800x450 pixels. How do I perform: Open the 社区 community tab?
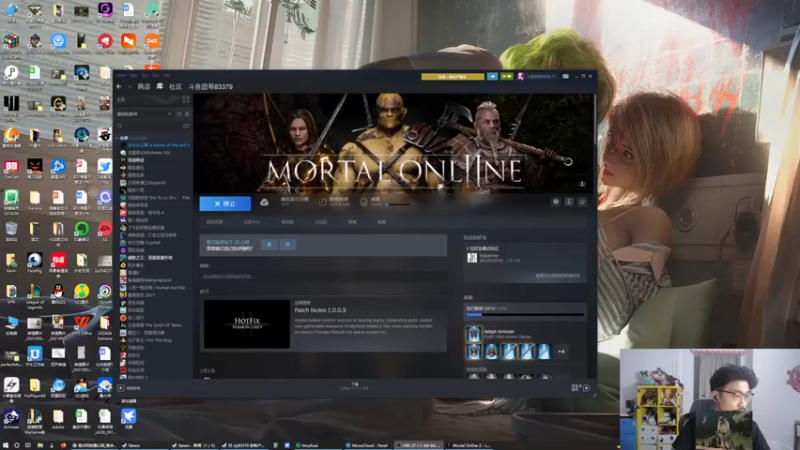176,87
